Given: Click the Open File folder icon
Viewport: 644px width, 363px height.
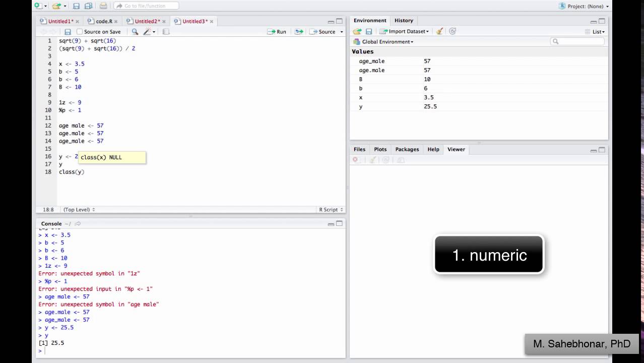Looking at the screenshot, I should click(56, 6).
